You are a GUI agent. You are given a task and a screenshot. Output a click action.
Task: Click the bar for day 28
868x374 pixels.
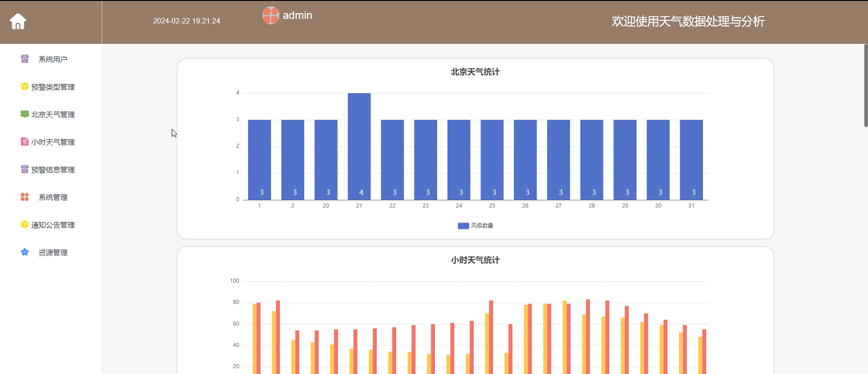pos(592,160)
